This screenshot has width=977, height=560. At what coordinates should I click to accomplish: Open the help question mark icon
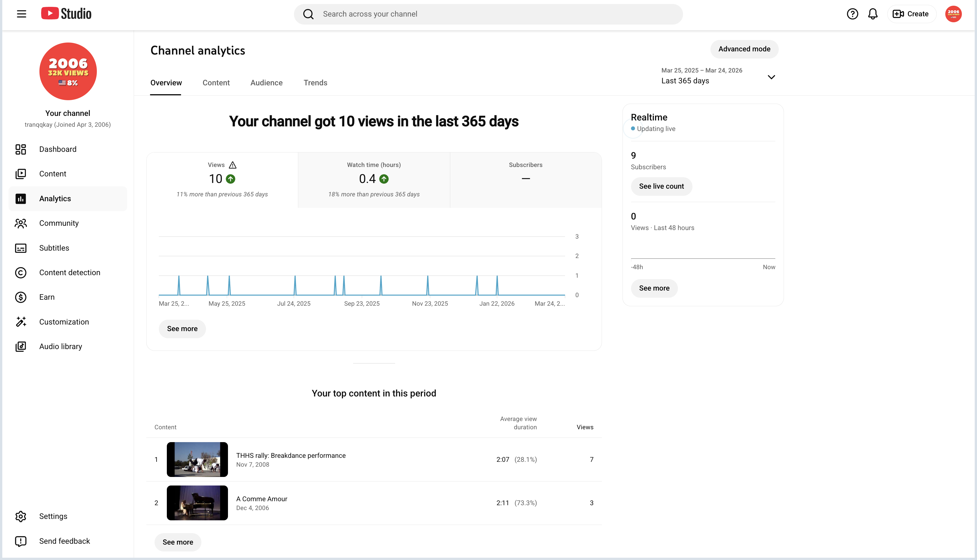[852, 14]
